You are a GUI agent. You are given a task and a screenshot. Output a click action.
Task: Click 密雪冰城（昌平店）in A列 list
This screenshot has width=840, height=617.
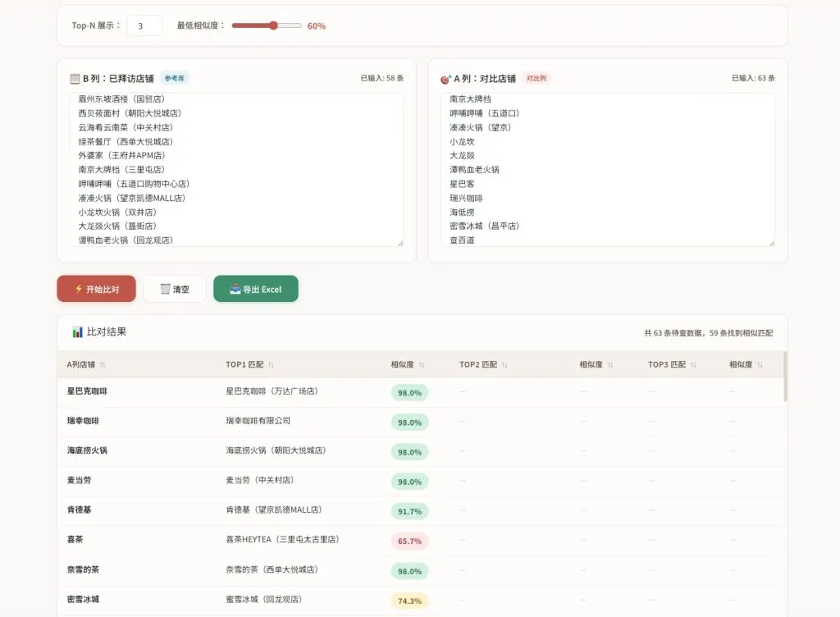coord(484,226)
